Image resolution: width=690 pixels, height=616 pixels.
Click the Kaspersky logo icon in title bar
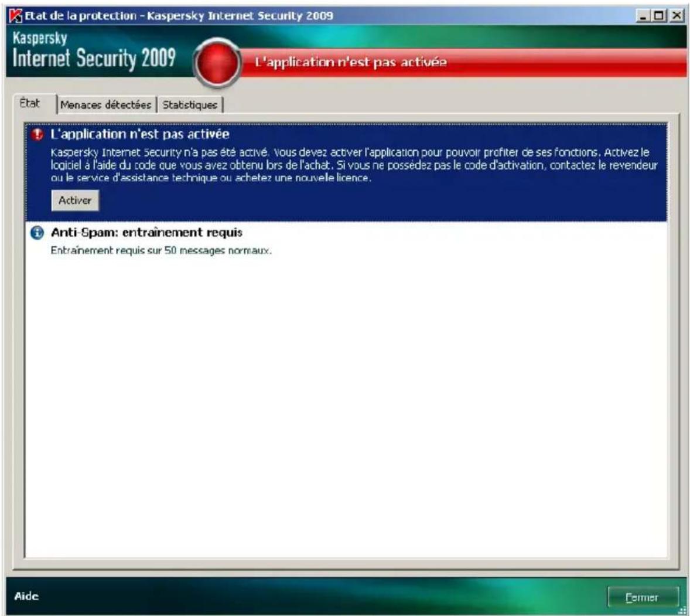tap(16, 16)
